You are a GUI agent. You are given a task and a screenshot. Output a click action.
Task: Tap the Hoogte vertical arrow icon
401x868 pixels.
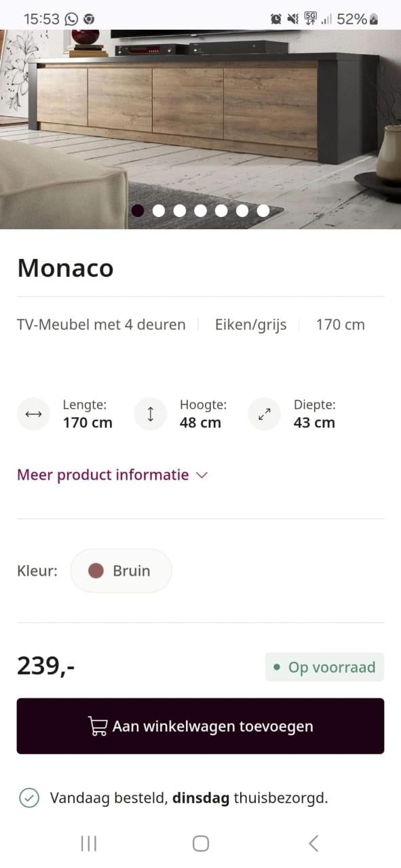point(150,414)
